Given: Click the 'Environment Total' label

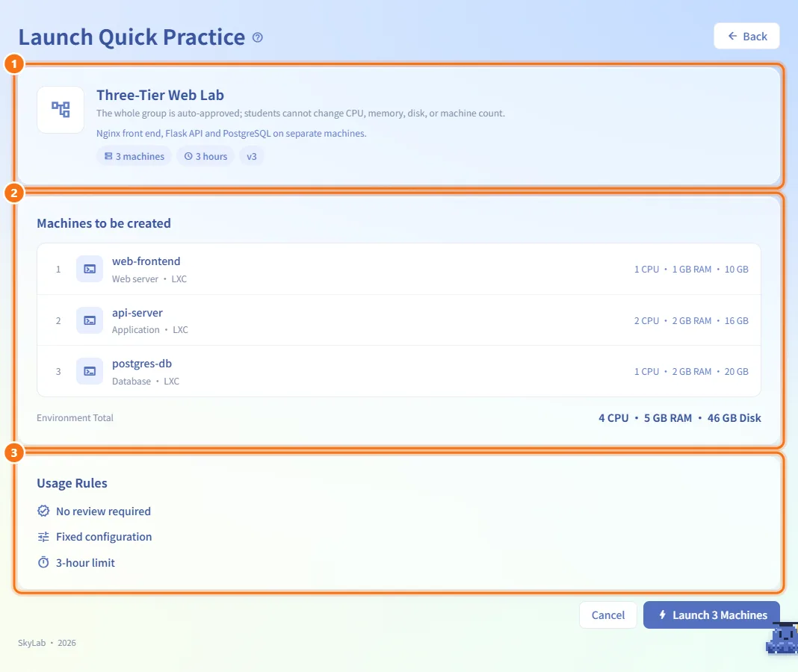Looking at the screenshot, I should click(x=75, y=417).
